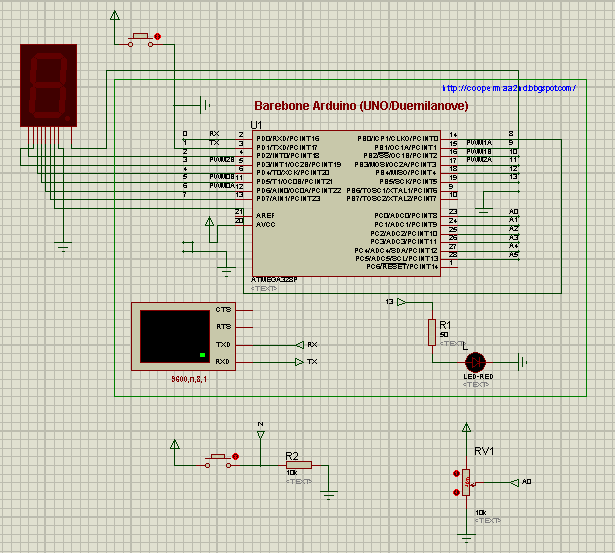Click the U1 reference label

click(x=256, y=125)
